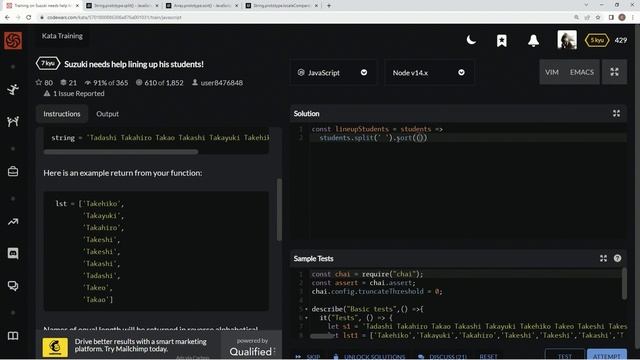Bookmark the page with star icon

coord(598,18)
